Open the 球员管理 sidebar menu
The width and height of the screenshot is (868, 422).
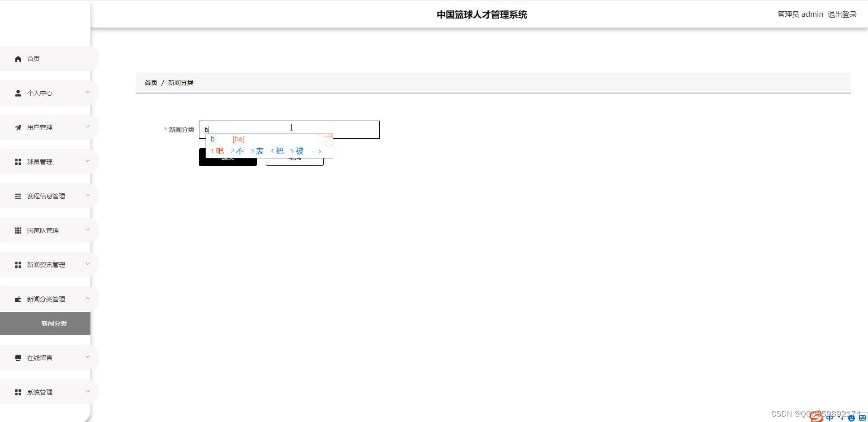click(49, 162)
